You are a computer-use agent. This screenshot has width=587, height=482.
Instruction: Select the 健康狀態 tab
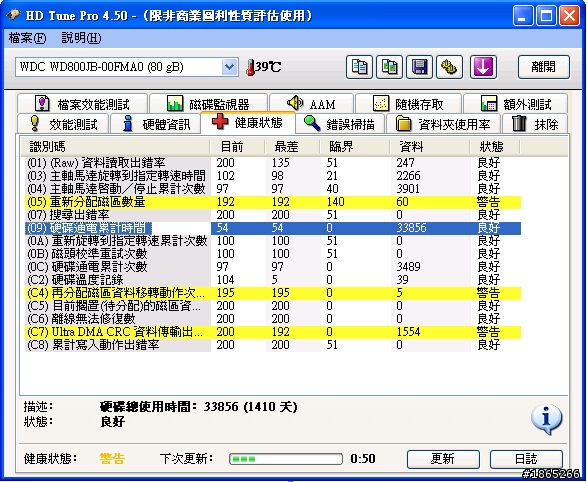(248, 122)
